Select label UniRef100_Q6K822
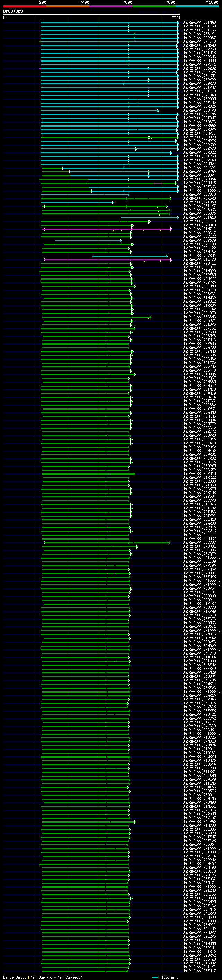 click(199, 153)
